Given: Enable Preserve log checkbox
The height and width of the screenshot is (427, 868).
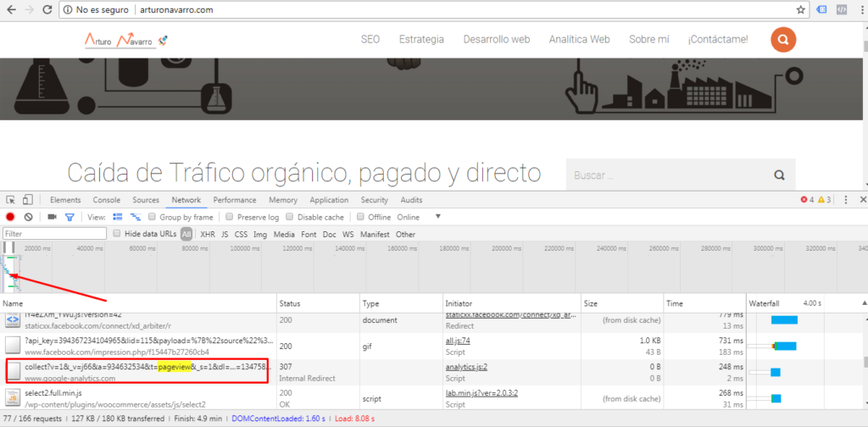Looking at the screenshot, I should pyautogui.click(x=230, y=217).
